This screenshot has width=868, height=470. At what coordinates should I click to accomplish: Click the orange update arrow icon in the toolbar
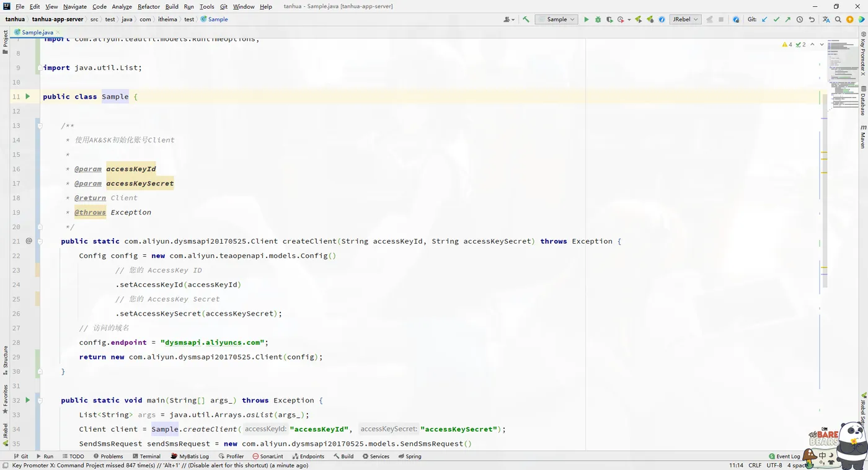[x=849, y=19]
